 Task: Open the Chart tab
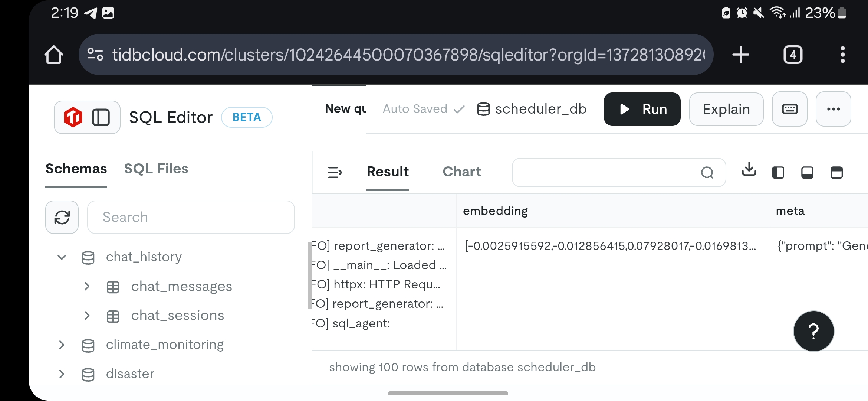click(462, 172)
